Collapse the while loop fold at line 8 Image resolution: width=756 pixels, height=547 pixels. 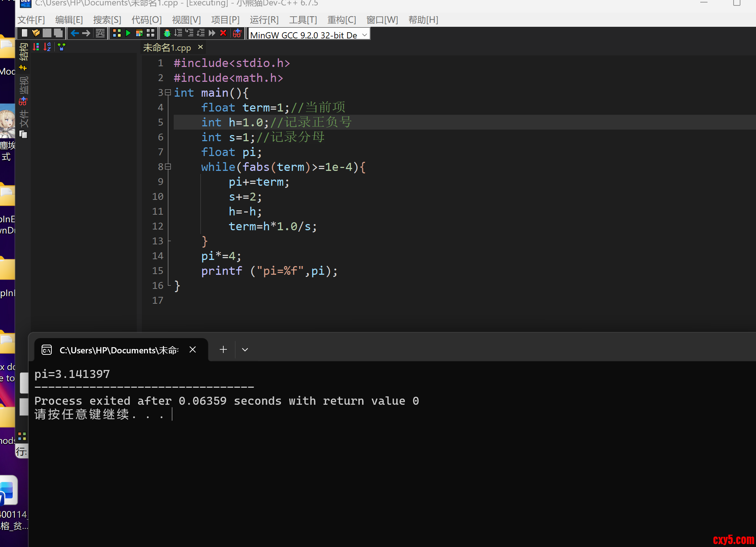pyautogui.click(x=168, y=167)
